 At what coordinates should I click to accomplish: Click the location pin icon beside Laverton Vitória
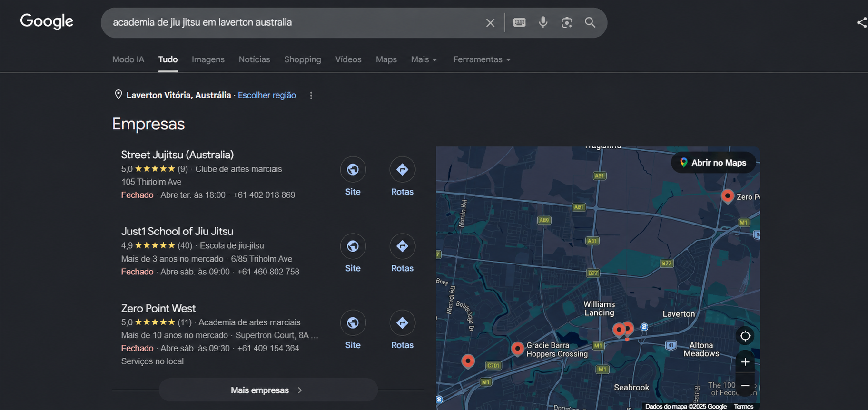click(118, 95)
